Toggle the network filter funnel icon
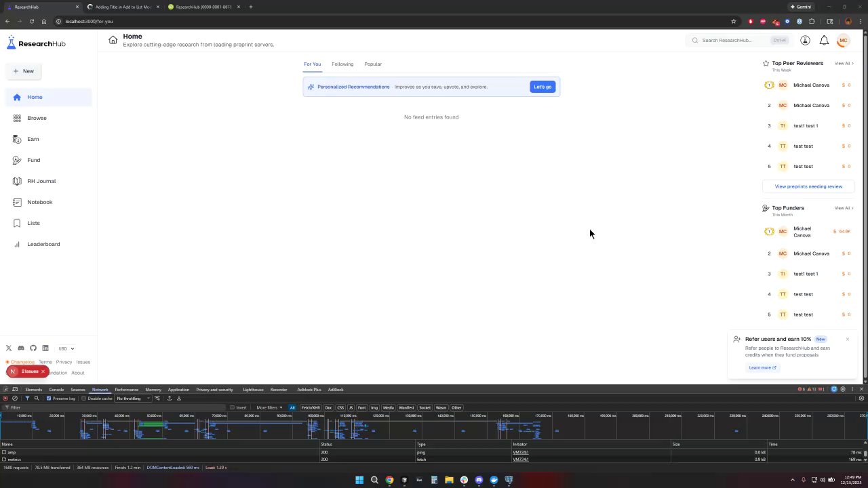The height and width of the screenshot is (488, 868). tap(27, 399)
